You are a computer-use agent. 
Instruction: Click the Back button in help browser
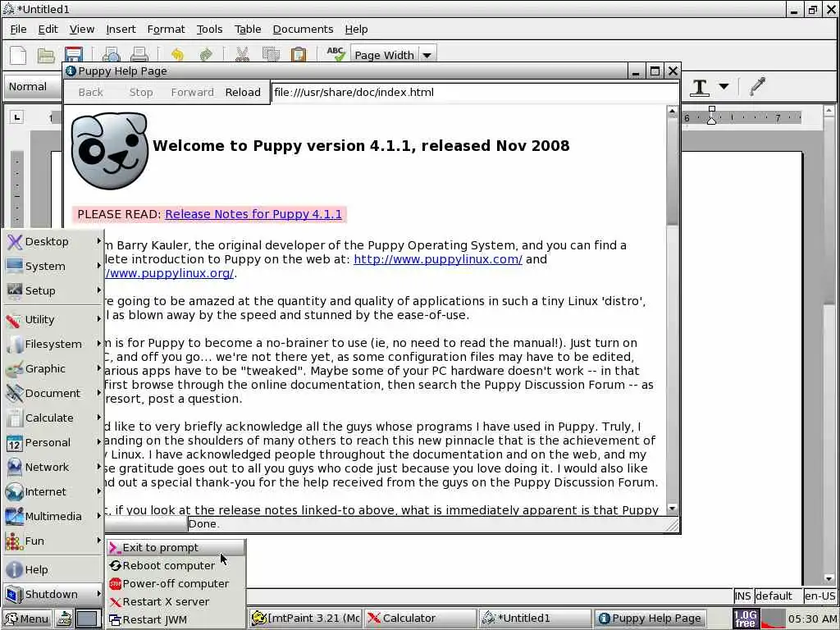coord(90,92)
